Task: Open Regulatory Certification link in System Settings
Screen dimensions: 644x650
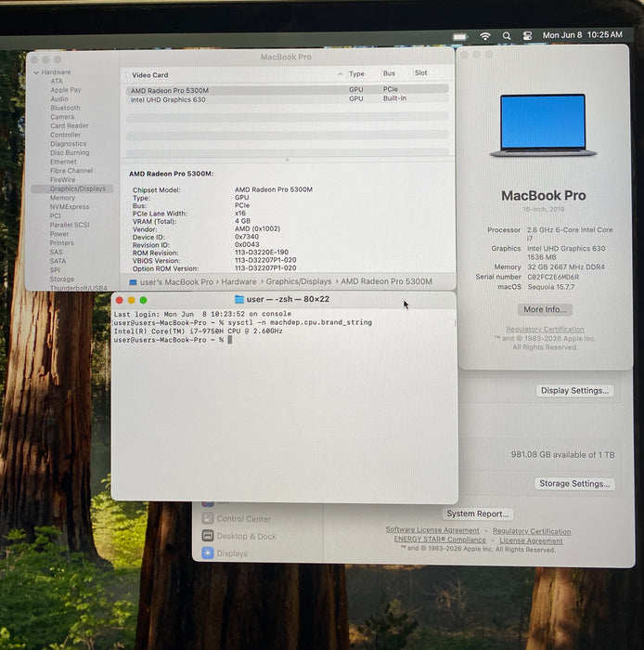Action: (x=532, y=531)
